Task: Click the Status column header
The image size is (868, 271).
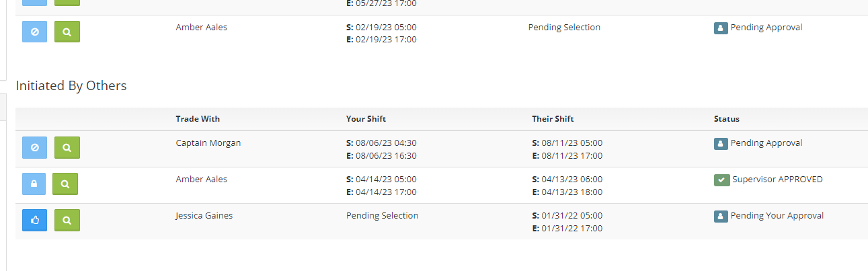Action: [x=727, y=119]
